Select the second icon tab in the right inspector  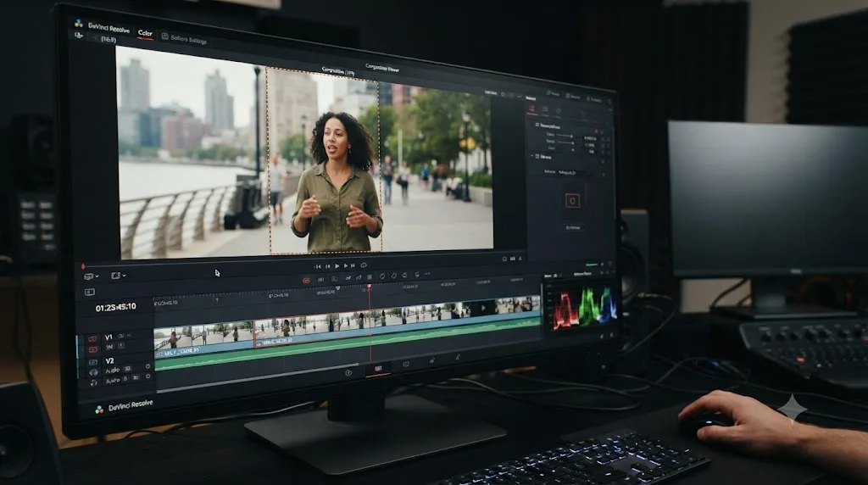(x=545, y=109)
